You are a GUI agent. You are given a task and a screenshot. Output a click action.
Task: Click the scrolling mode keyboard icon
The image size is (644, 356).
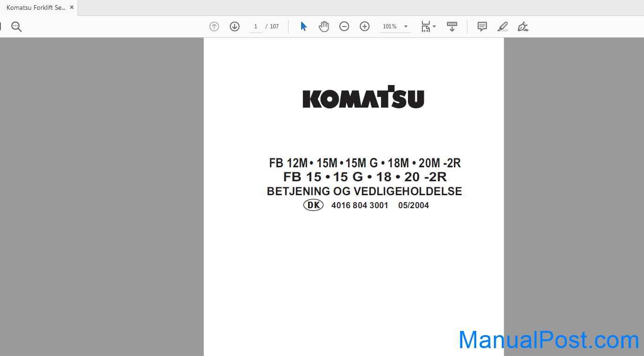(x=452, y=26)
